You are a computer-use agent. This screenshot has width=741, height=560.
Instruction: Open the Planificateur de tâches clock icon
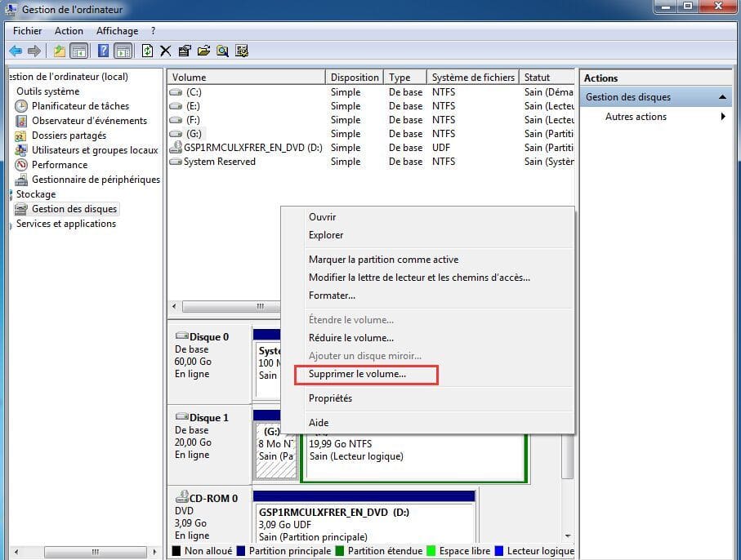(x=22, y=106)
